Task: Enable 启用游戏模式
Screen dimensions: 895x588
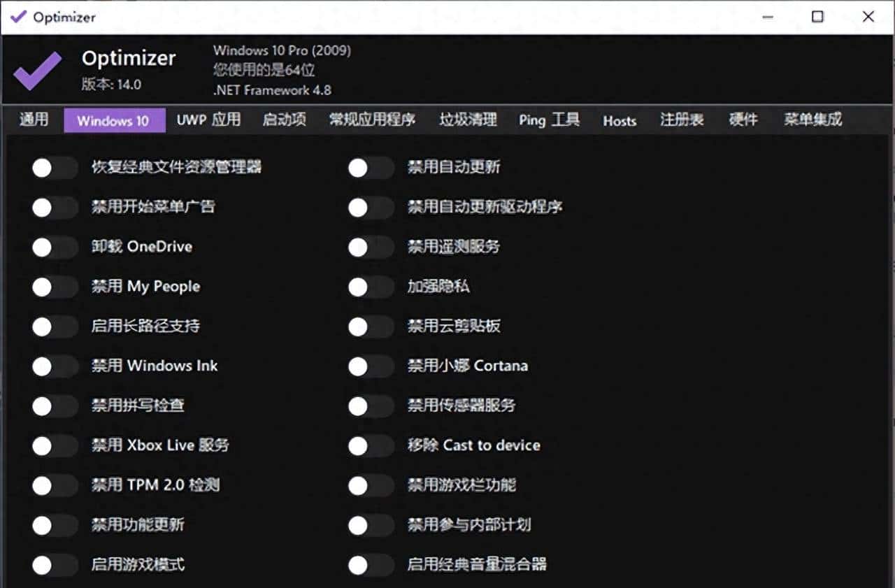Action: tap(55, 565)
